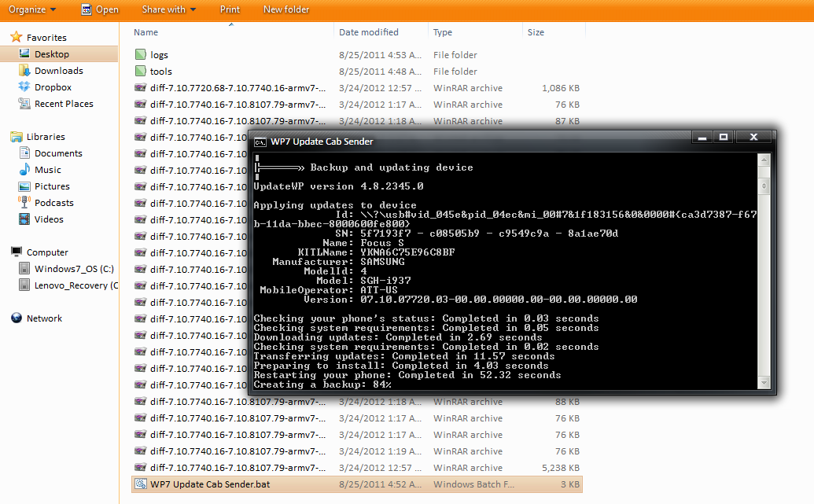
Task: Select Desktop in the Favorites list
Action: click(59, 54)
